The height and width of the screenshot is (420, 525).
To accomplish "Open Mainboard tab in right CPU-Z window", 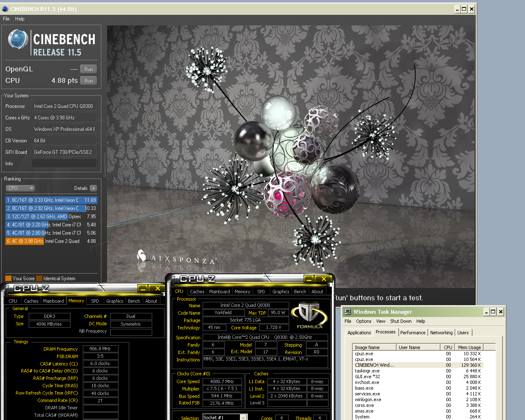I will [x=219, y=292].
